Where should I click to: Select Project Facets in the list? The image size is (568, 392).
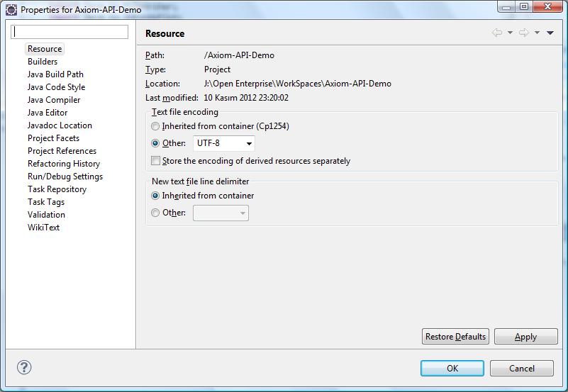pyautogui.click(x=53, y=138)
